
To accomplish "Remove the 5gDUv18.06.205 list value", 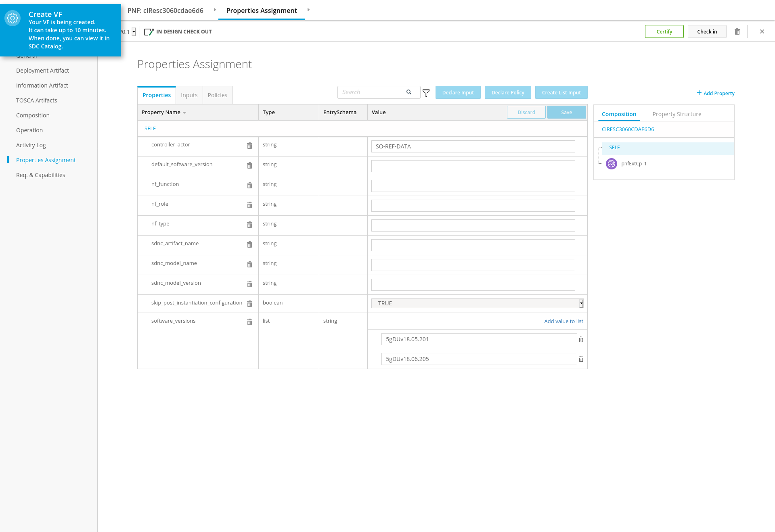I will tap(581, 359).
